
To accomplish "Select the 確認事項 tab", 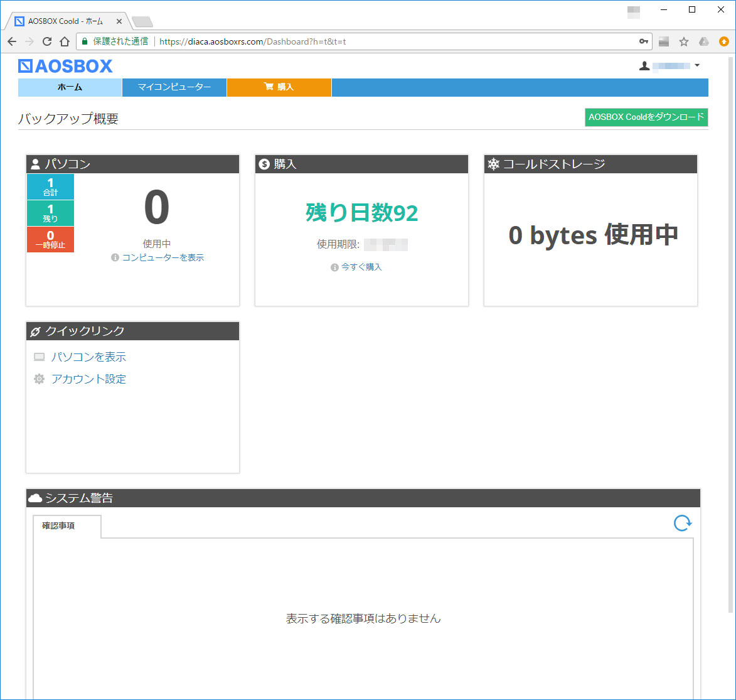I will 67,526.
